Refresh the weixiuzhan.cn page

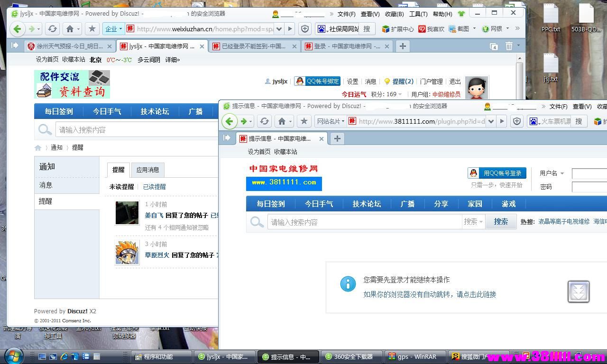click(53, 29)
